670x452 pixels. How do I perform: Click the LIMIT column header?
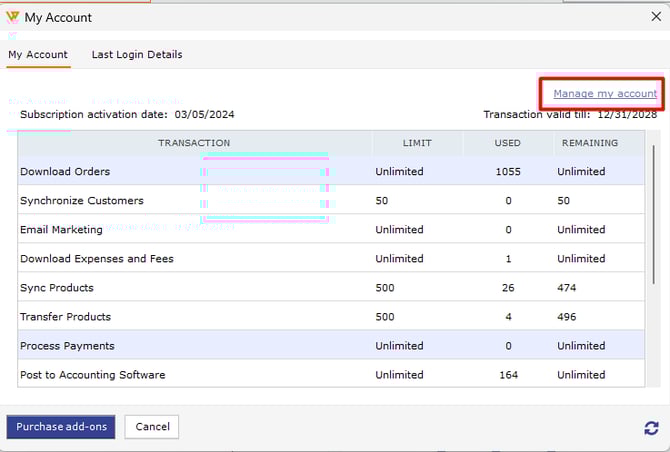(417, 143)
